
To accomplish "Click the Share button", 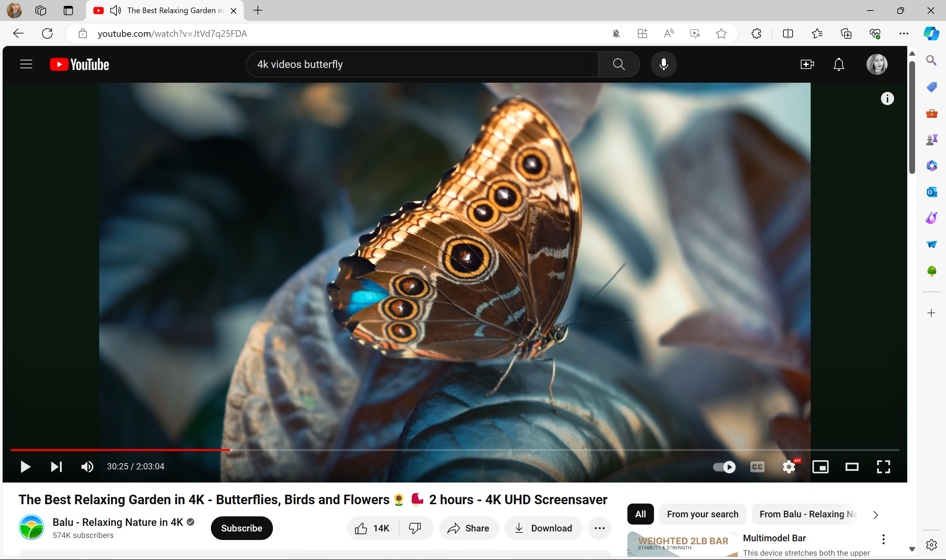I will click(x=468, y=528).
